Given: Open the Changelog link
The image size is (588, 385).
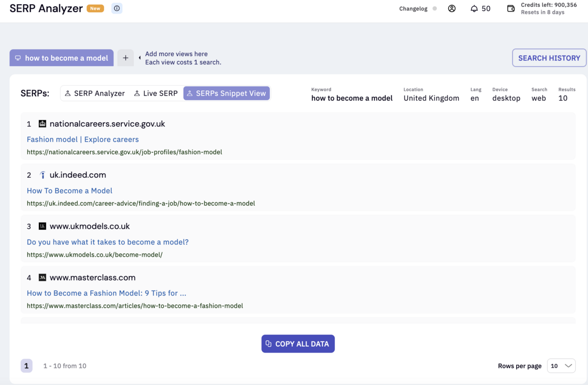Looking at the screenshot, I should point(413,8).
